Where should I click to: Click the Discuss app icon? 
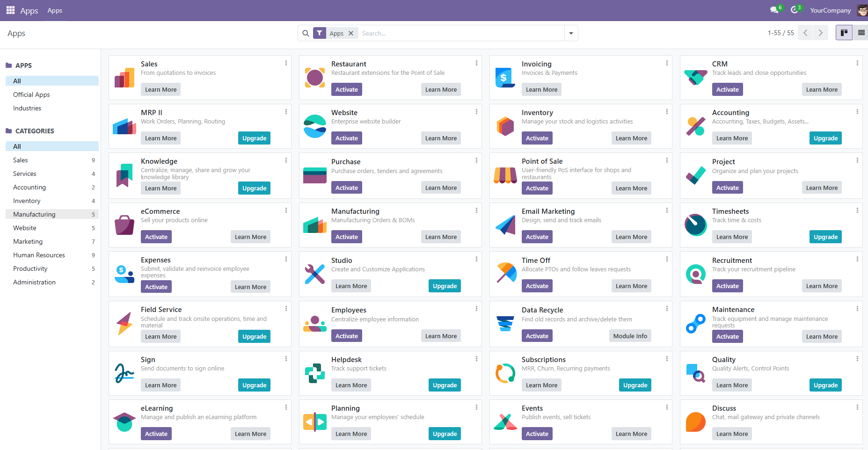click(696, 422)
